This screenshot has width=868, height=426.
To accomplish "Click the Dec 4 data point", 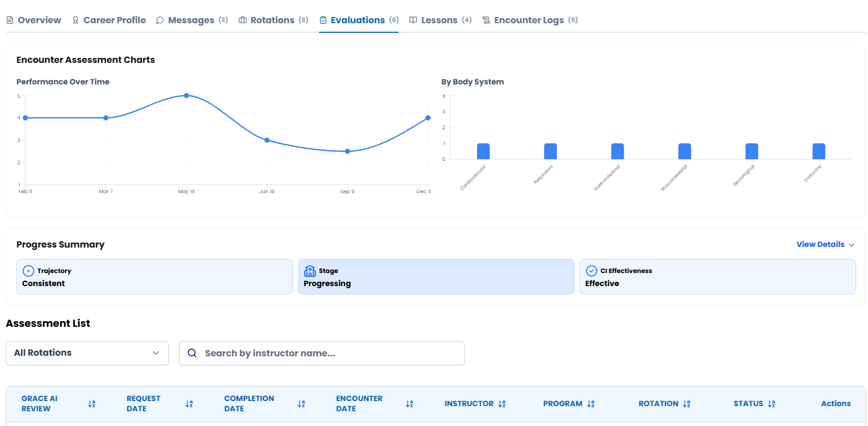I will pyautogui.click(x=428, y=118).
